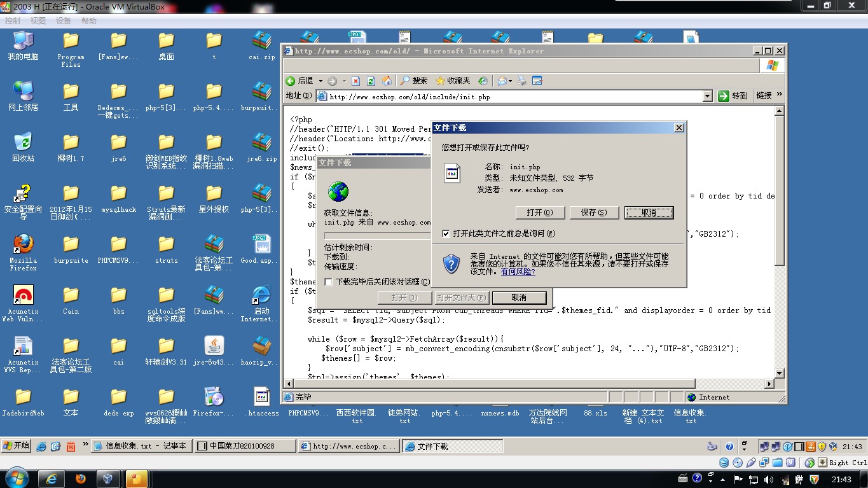
Task: Switch to ecshop IE window taskbar item
Action: tap(348, 446)
